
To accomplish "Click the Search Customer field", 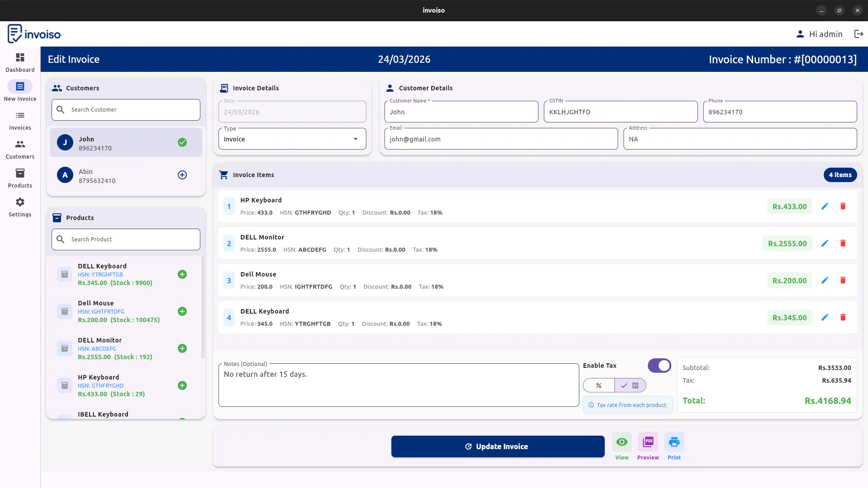I will coord(126,110).
